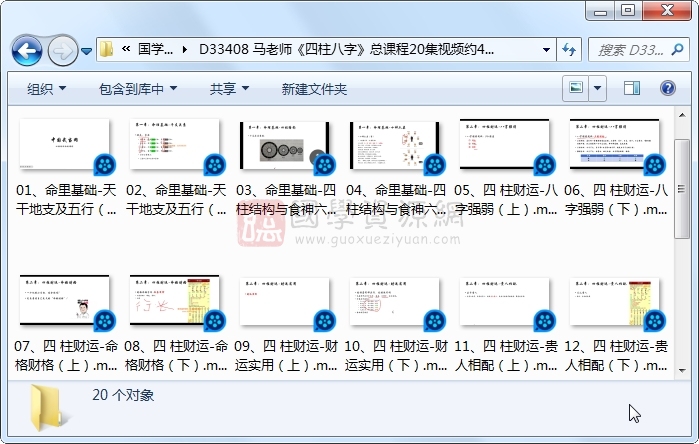Viewport: 699px width, 444px height.
Task: Select thumbnail 06、四柱财运-八字强弱（下）
Action: click(x=616, y=146)
